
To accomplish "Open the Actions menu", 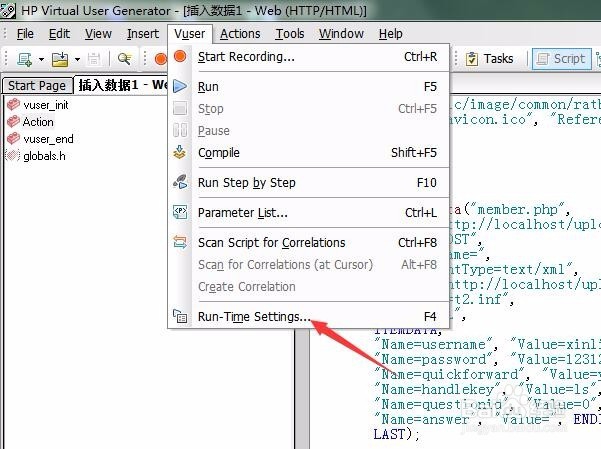I will click(240, 34).
